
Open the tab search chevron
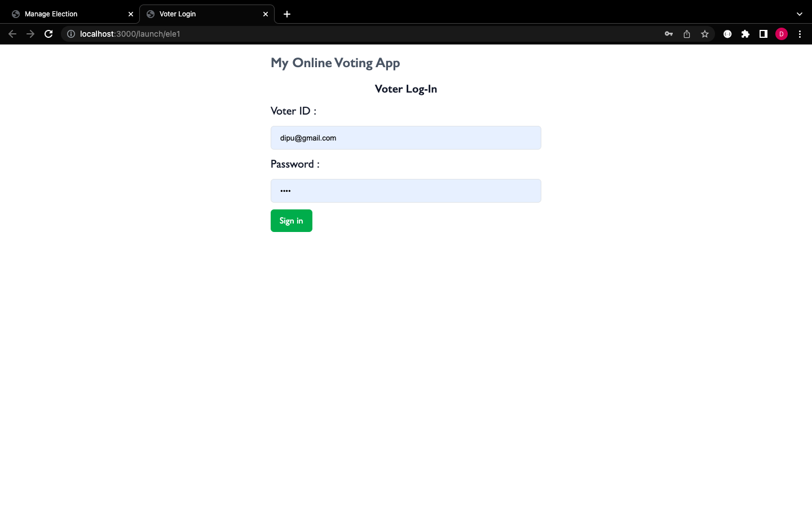[799, 14]
